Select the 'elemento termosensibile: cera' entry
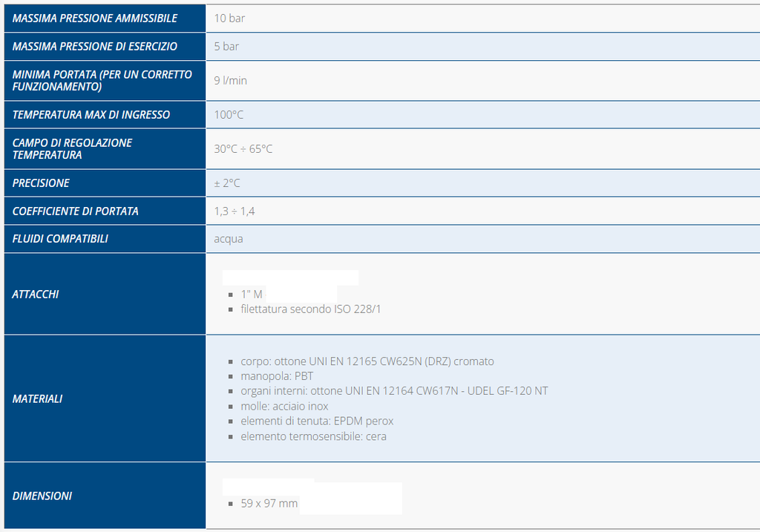760x532 pixels. click(313, 436)
